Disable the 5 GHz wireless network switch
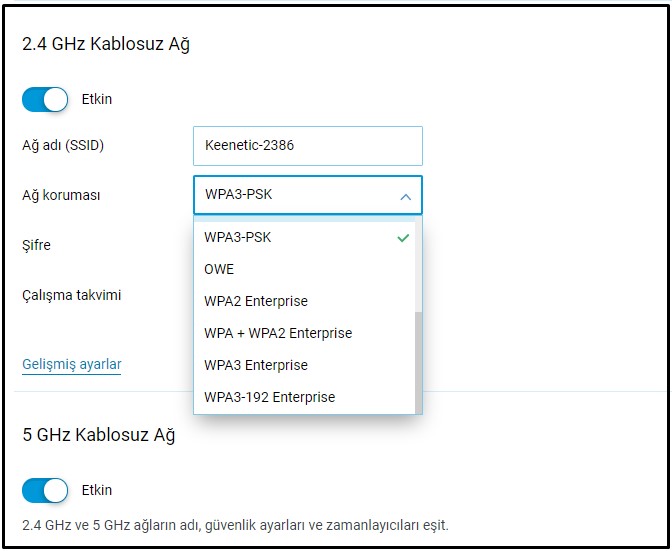This screenshot has width=672, height=551. 45,491
